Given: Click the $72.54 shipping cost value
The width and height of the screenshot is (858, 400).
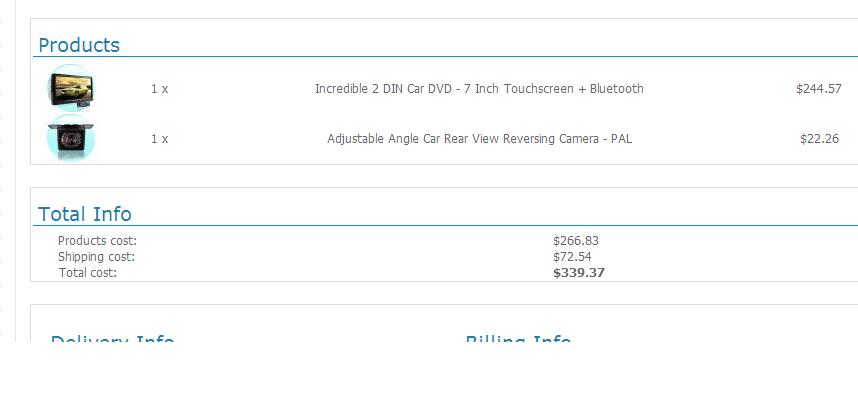Looking at the screenshot, I should coord(572,257).
